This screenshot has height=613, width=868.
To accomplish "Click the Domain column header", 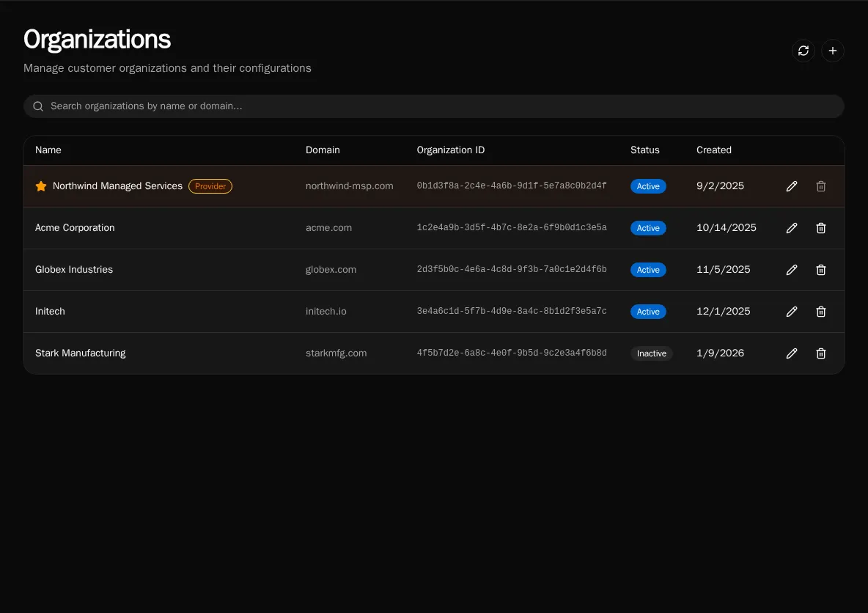I will click(x=323, y=150).
